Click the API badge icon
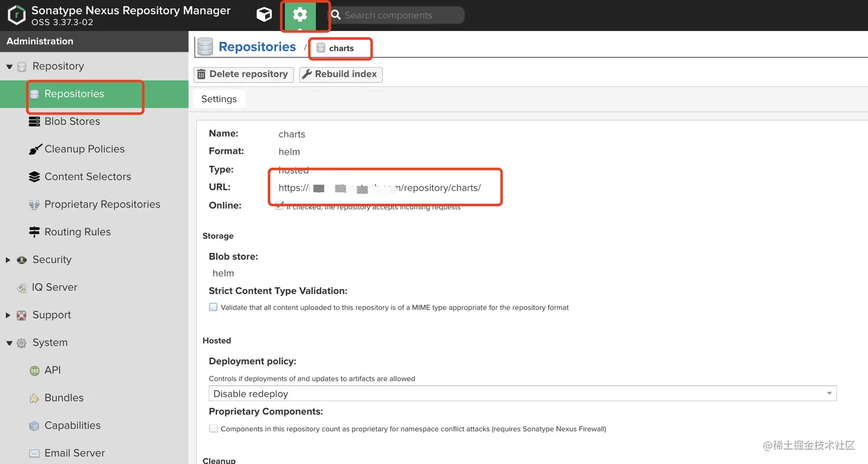This screenshot has width=868, height=464. click(34, 371)
